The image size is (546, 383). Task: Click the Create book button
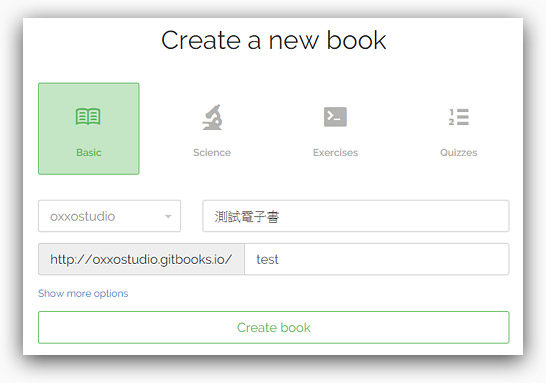click(x=274, y=327)
